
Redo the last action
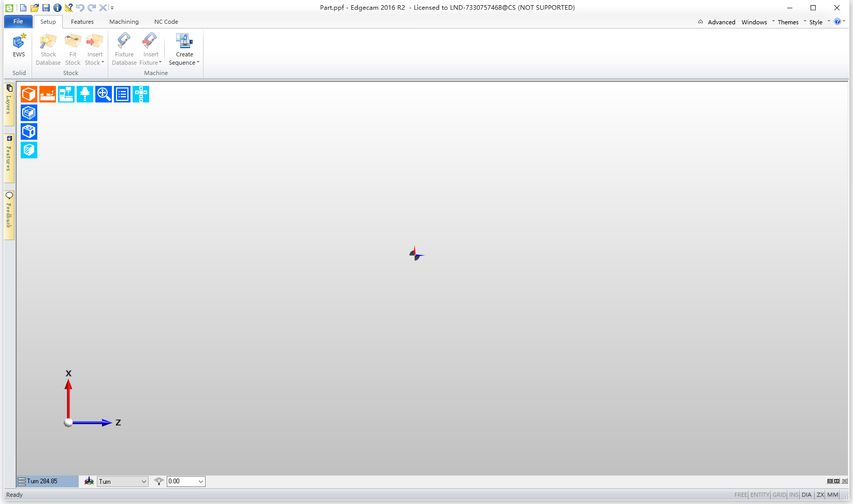click(92, 8)
